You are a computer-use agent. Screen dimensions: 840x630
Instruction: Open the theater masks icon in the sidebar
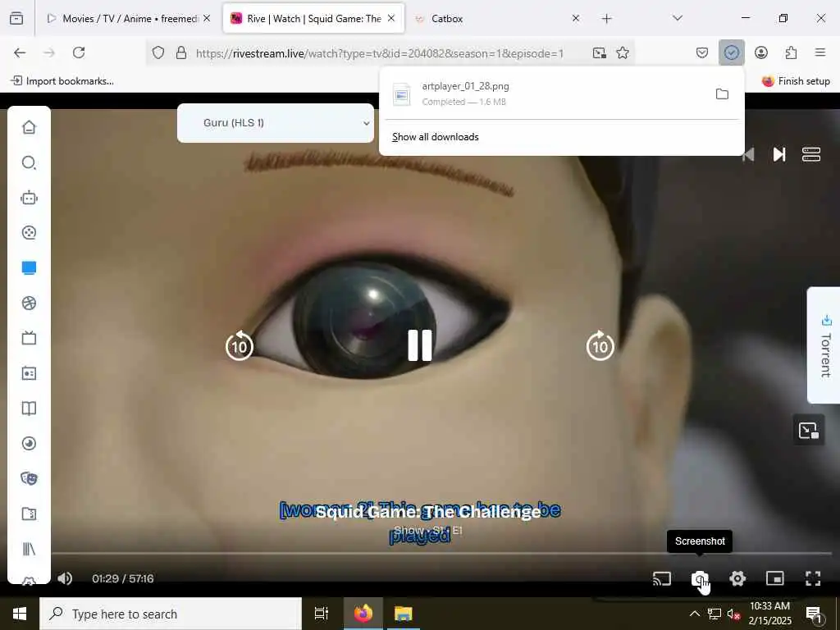[x=29, y=478]
